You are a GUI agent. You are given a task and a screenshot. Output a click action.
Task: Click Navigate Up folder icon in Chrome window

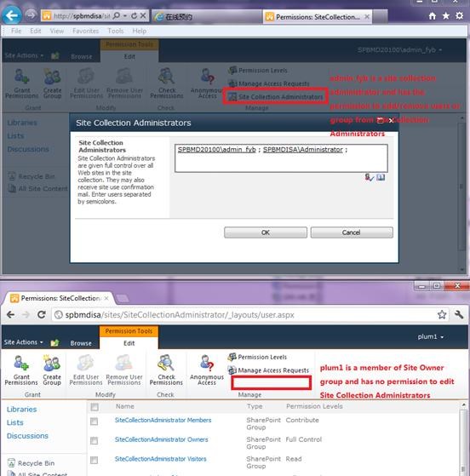tap(54, 342)
